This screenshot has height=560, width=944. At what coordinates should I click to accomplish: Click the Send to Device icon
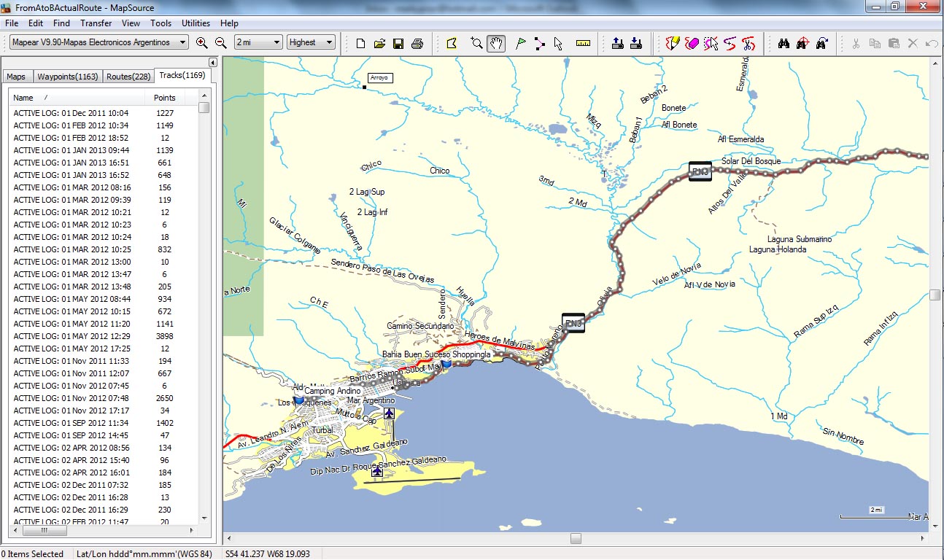[617, 43]
